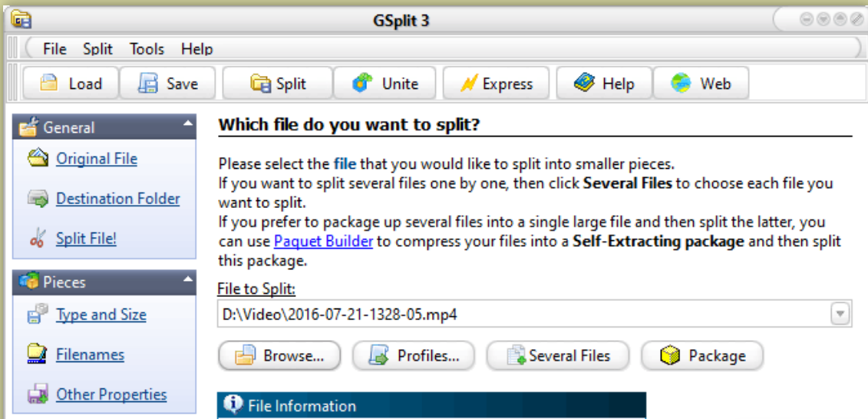Open the File menu
This screenshot has width=868, height=419.
point(54,49)
